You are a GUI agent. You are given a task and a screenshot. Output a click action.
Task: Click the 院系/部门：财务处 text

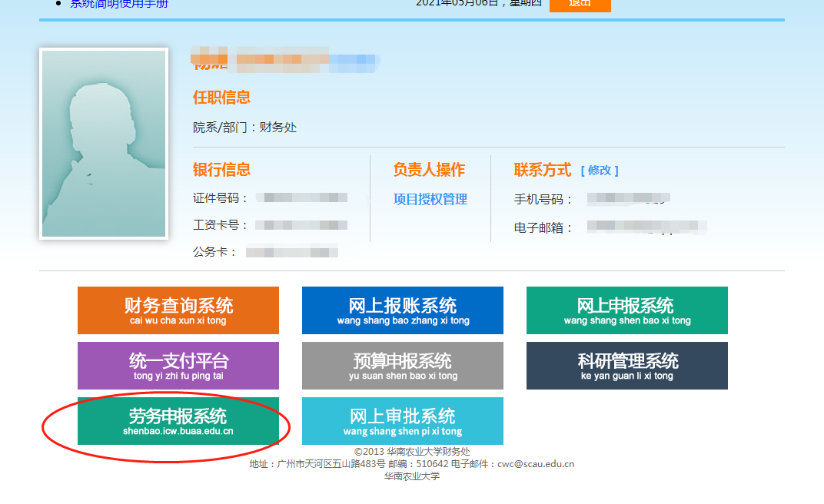click(245, 128)
